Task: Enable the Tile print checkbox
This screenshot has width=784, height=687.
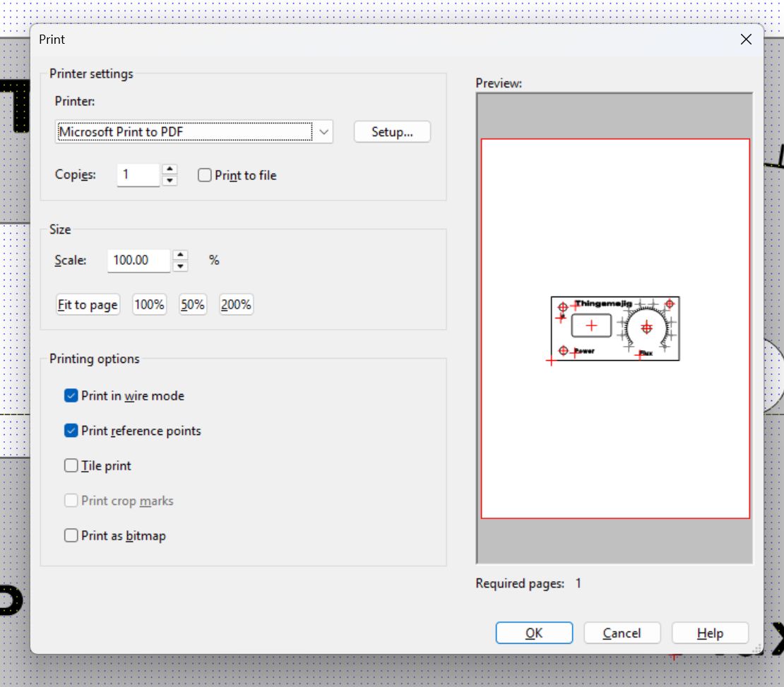Action: pos(71,466)
